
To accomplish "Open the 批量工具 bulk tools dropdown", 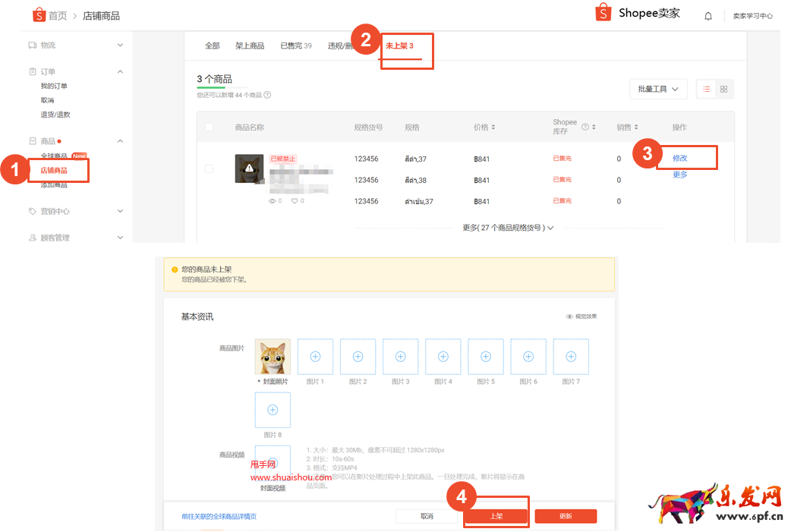I will (x=657, y=89).
